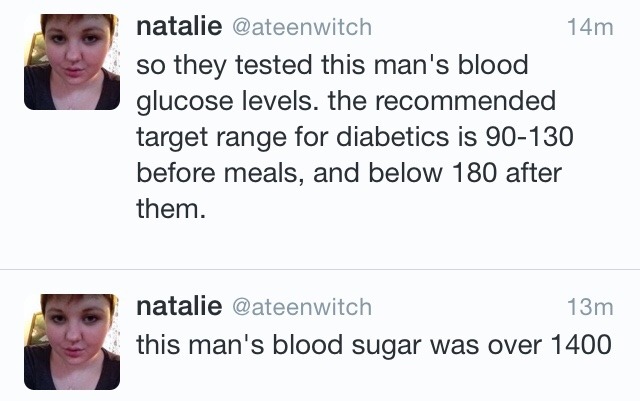Open natalie's avatar on the 14m tweet
Image resolution: width=640 pixels, height=401 pixels.
coord(72,62)
